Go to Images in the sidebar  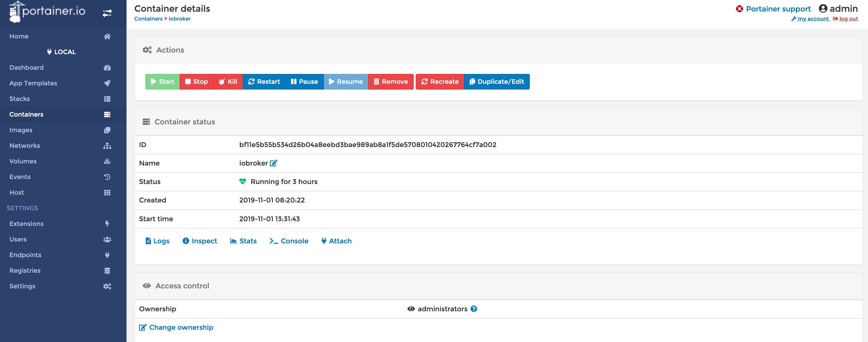point(21,130)
